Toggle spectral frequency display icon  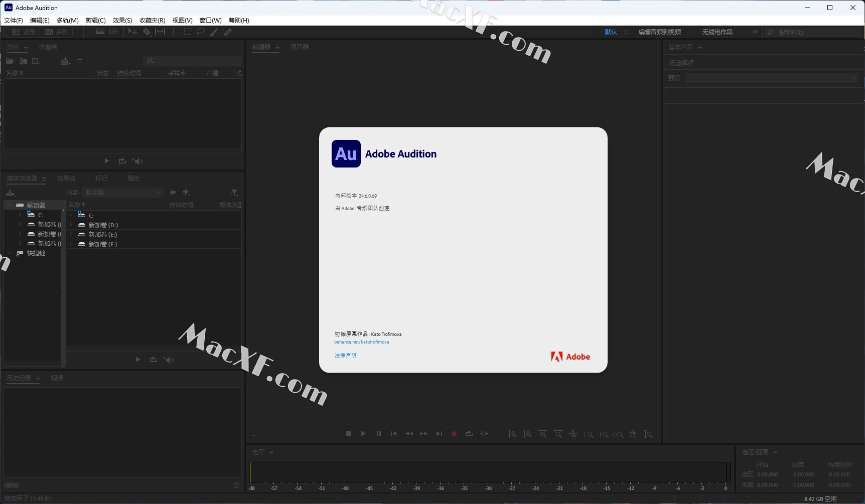100,32
